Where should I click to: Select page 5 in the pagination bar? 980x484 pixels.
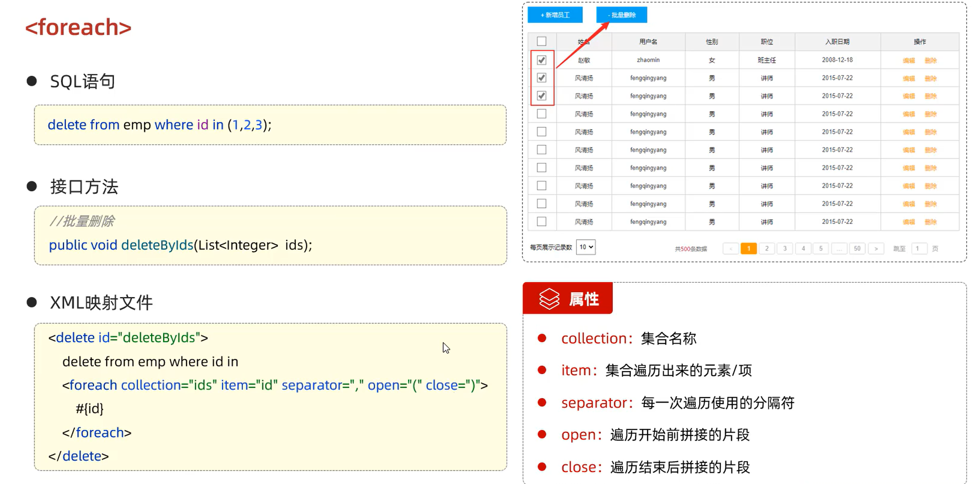click(821, 248)
